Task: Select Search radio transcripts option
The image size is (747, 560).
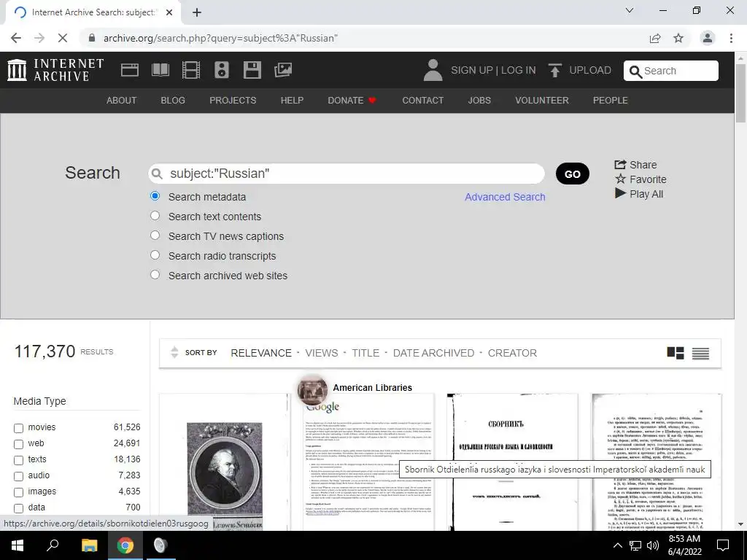Action: [155, 254]
